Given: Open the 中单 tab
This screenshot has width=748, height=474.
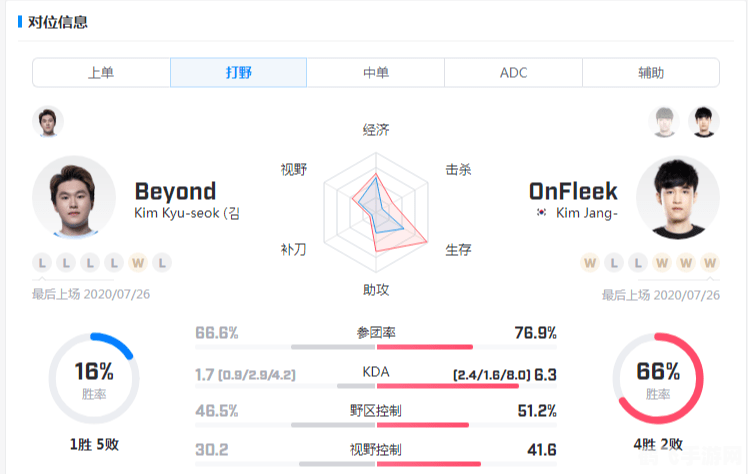Looking at the screenshot, I should tap(376, 73).
